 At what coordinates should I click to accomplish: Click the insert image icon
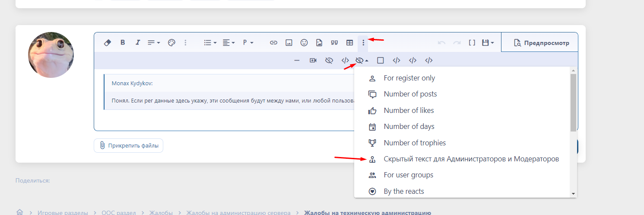pyautogui.click(x=289, y=43)
